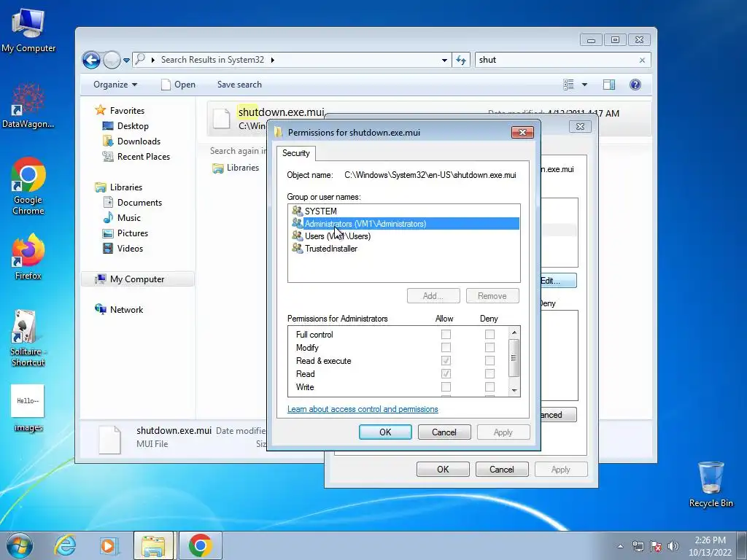
Task: Check the Allow checkbox for Write
Action: 446,386
